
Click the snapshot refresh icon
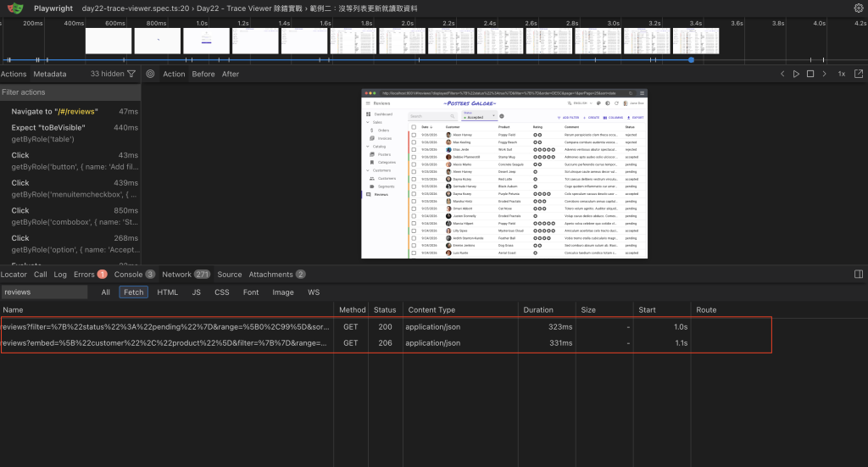pyautogui.click(x=616, y=103)
